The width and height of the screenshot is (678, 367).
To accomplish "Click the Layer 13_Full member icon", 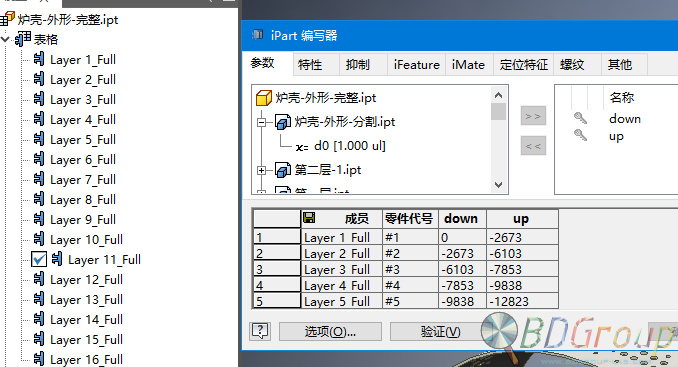I will [x=39, y=299].
